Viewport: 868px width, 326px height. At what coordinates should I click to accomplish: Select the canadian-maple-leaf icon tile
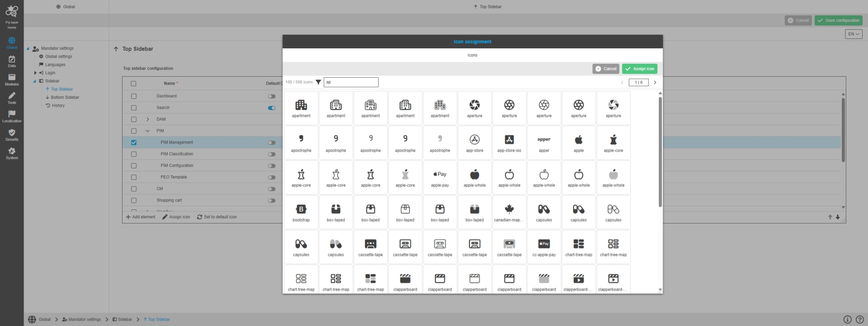coord(509,212)
